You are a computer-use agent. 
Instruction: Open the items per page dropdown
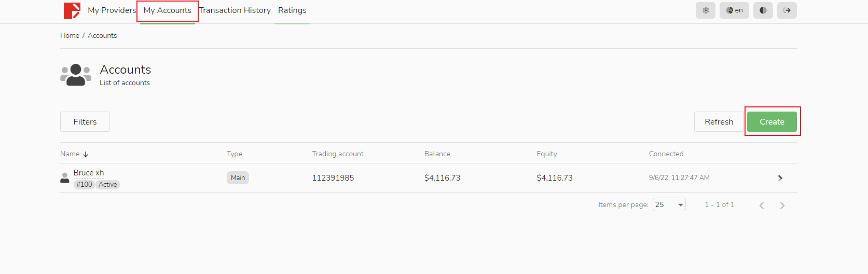pos(669,205)
